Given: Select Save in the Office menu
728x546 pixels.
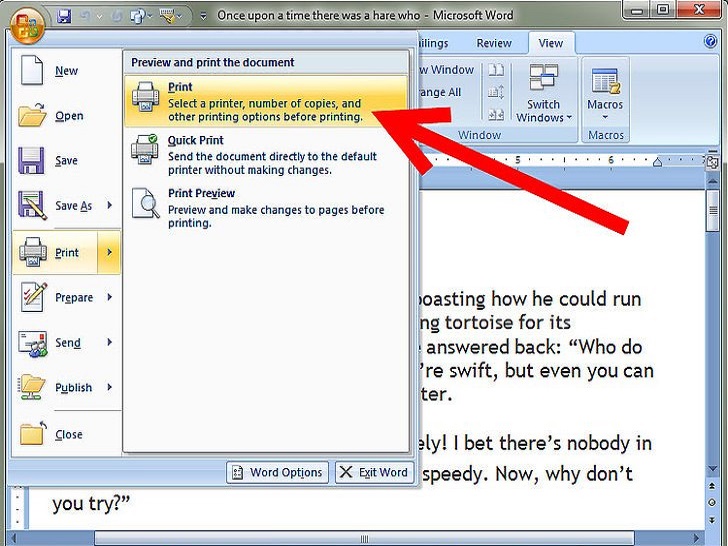Looking at the screenshot, I should [66, 161].
